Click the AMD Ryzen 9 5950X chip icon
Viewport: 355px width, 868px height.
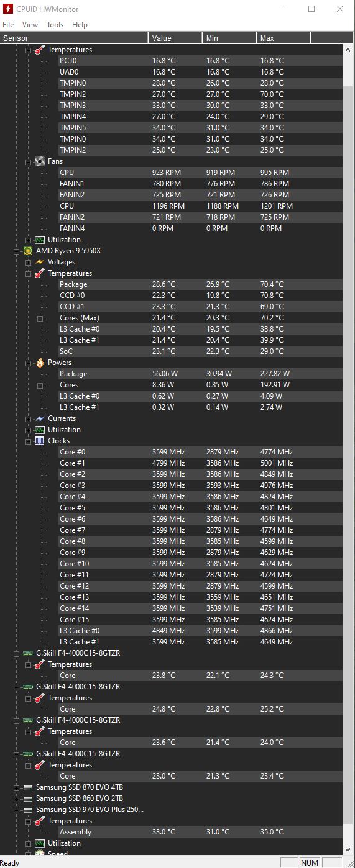point(28,251)
